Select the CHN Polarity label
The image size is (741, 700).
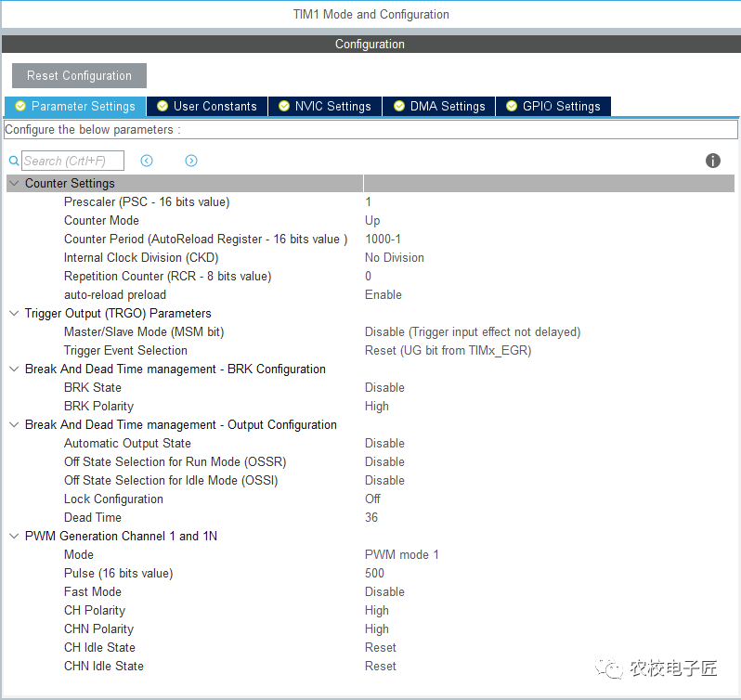coord(98,629)
